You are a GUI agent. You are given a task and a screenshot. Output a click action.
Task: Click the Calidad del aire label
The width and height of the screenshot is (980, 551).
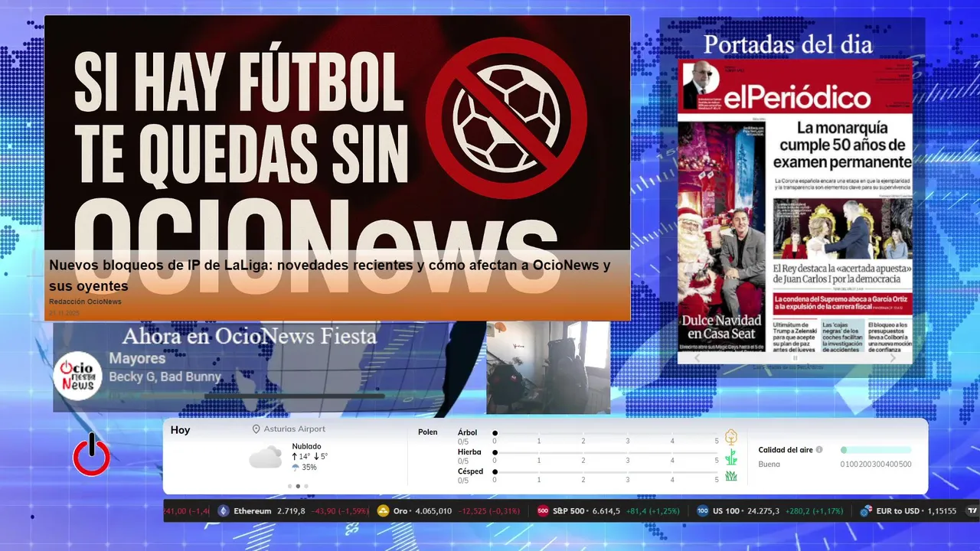tap(786, 450)
